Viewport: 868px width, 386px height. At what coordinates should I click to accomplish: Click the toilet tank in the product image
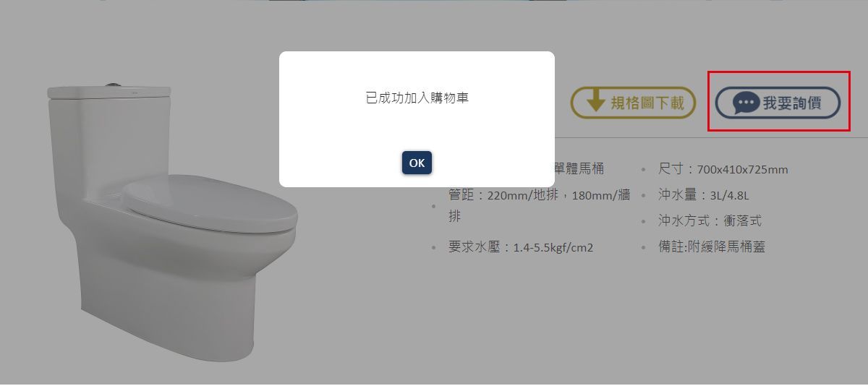pyautogui.click(x=110, y=137)
